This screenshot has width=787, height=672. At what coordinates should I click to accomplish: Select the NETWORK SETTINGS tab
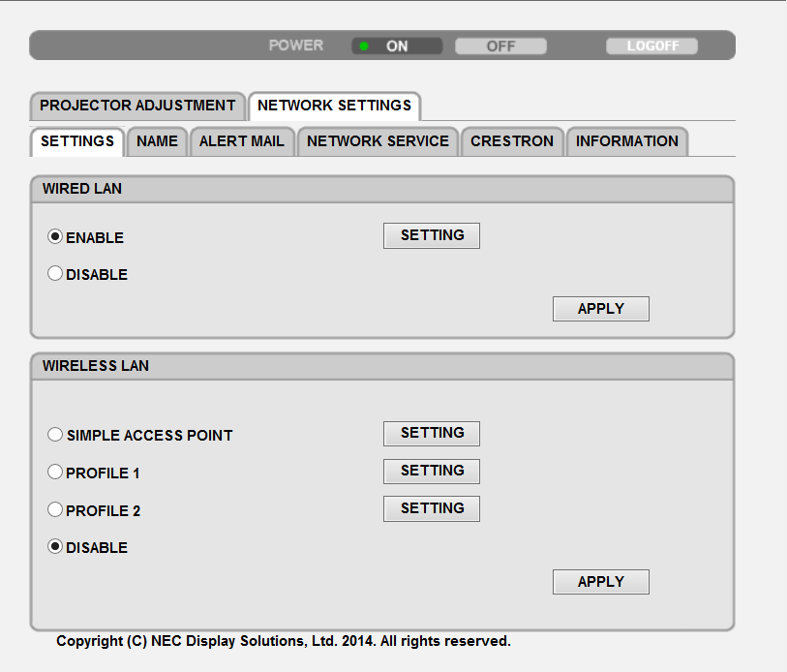(x=334, y=106)
